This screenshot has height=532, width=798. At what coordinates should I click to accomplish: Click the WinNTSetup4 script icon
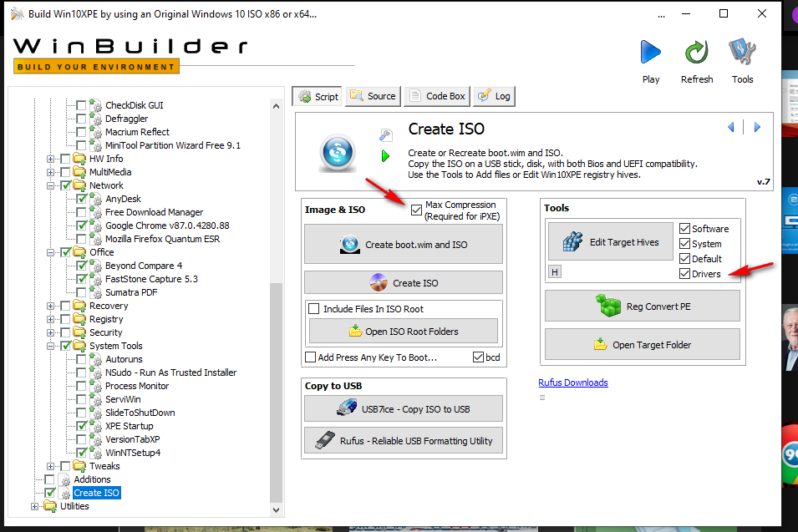click(x=96, y=452)
